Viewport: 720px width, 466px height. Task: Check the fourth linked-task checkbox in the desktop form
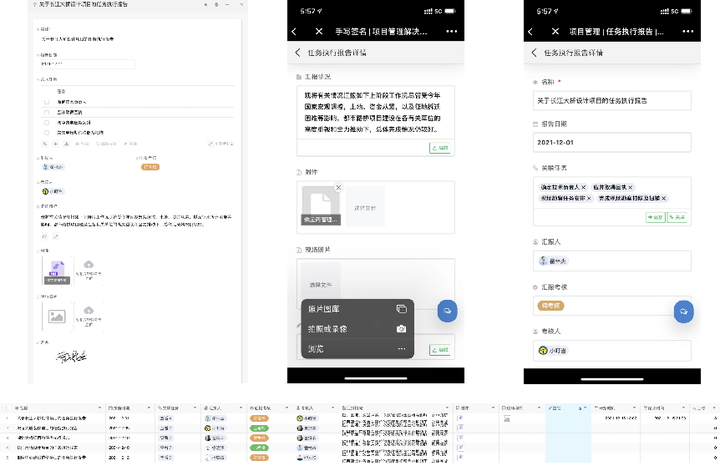[x=46, y=133]
